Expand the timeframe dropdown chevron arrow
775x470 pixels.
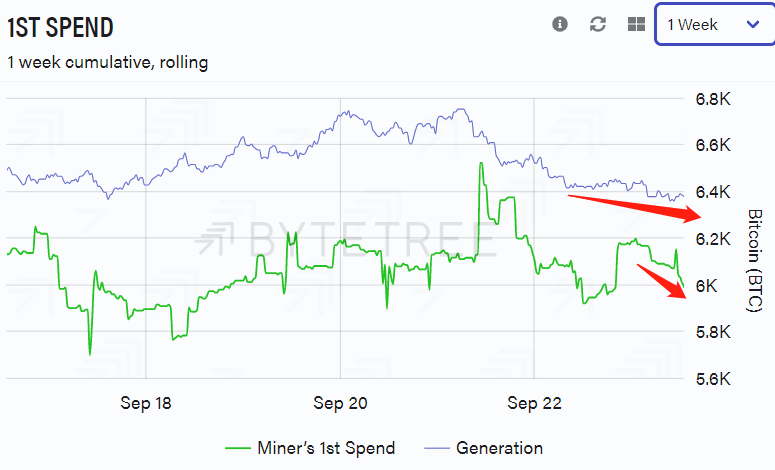tap(753, 24)
